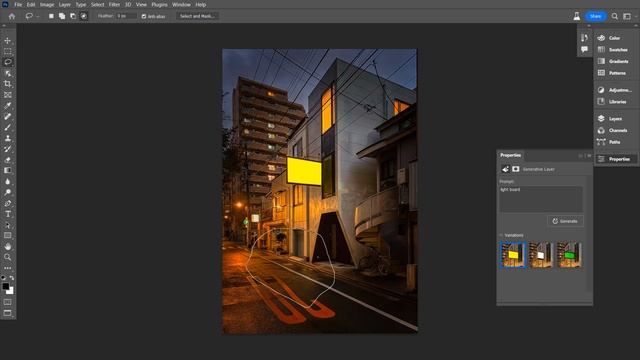Select the History Brush tool
The image size is (640, 360).
(8, 149)
